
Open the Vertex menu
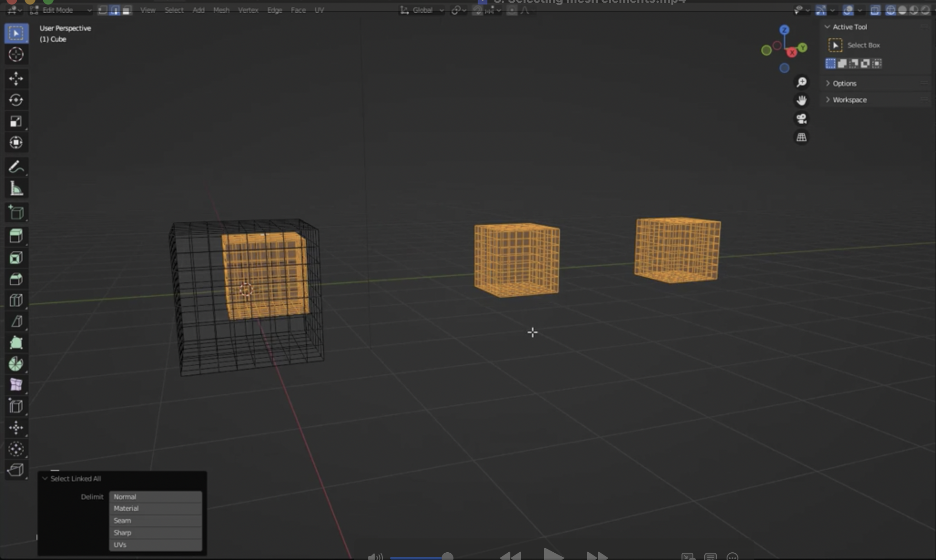[248, 10]
